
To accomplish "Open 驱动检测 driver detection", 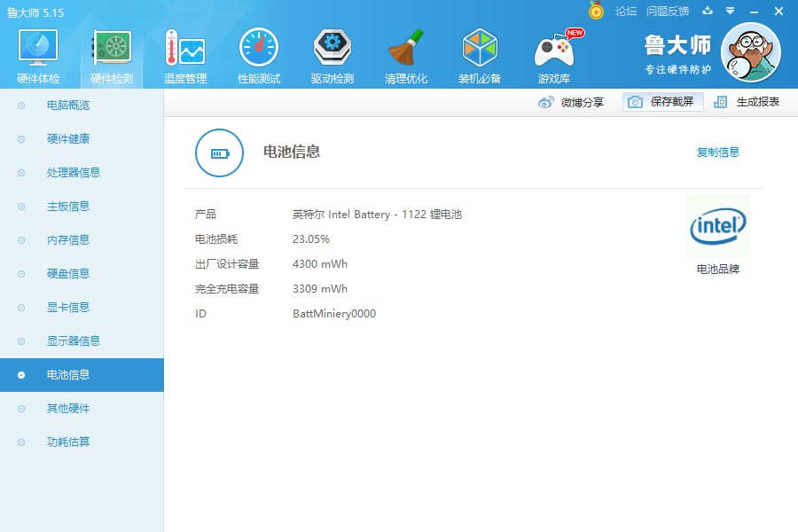I will [x=332, y=56].
